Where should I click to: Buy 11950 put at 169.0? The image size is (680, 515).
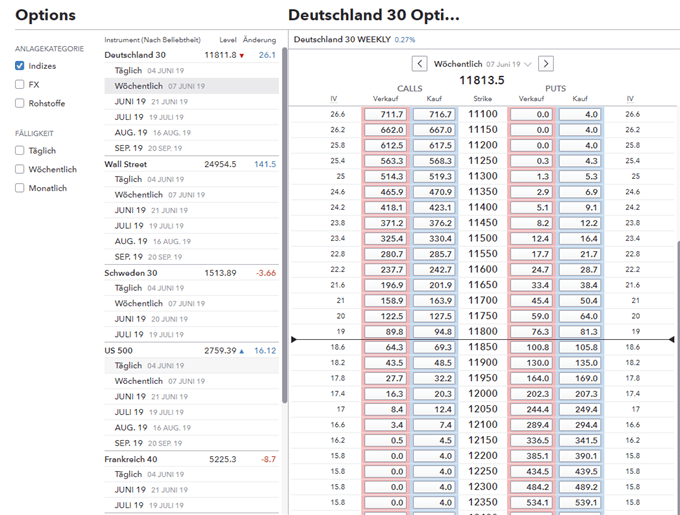[x=580, y=378]
